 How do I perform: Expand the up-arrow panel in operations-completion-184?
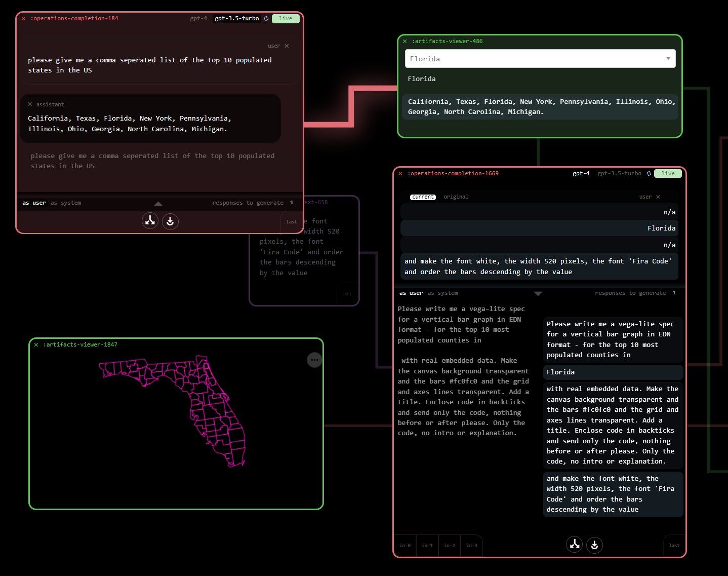(158, 204)
